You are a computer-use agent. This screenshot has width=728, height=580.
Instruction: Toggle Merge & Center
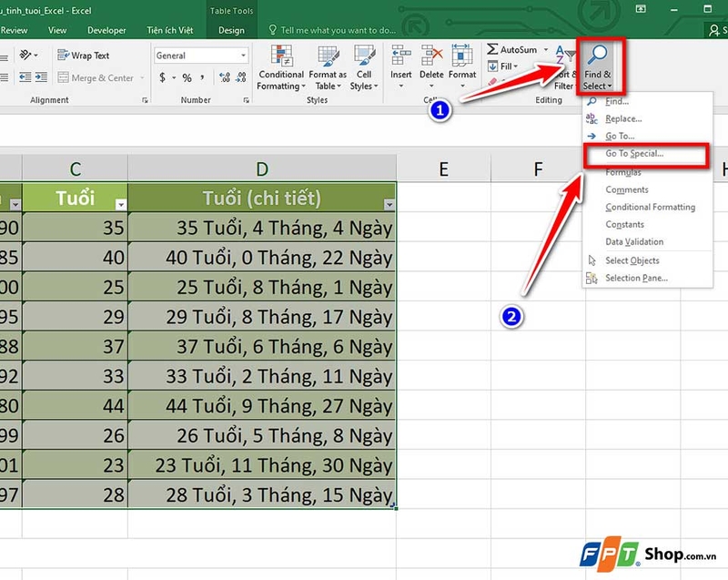click(x=96, y=76)
